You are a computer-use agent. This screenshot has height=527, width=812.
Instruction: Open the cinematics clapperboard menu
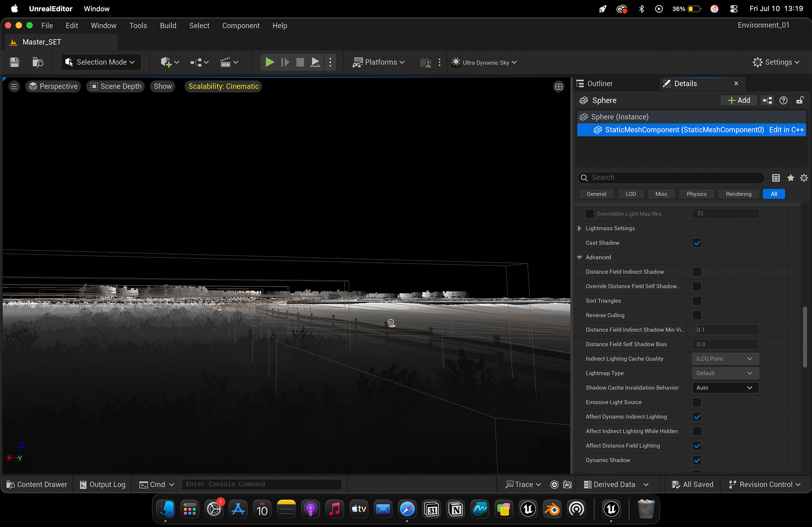click(x=229, y=62)
